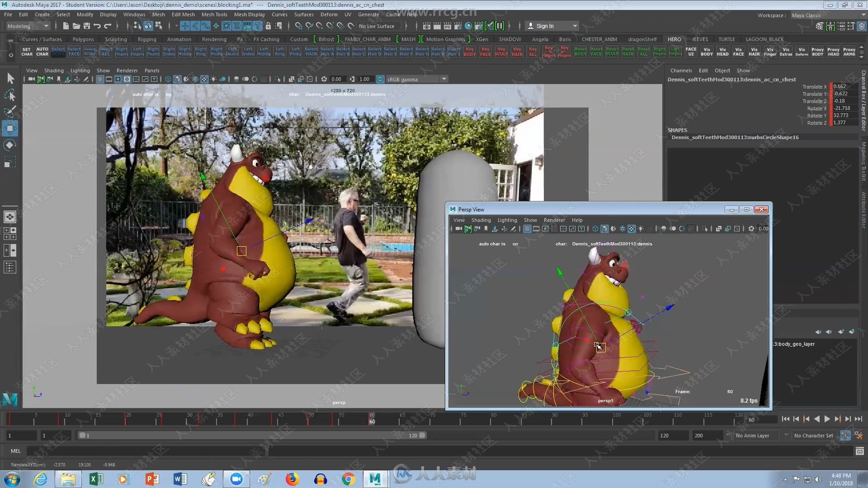Screen dimensions: 868x488
Task: Click No Anim Layer selector button
Action: tap(752, 436)
